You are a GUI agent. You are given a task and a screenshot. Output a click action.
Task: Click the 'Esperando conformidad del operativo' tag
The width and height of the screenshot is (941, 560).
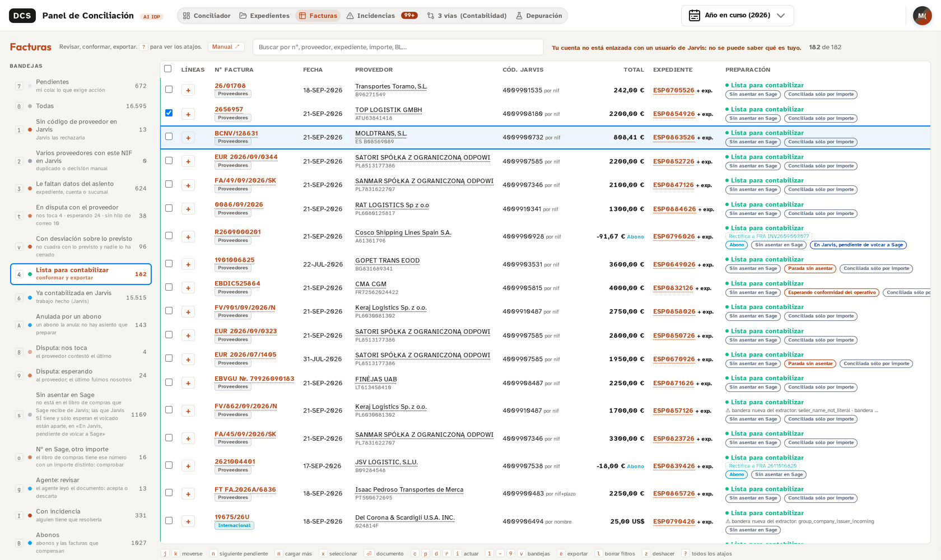click(831, 292)
